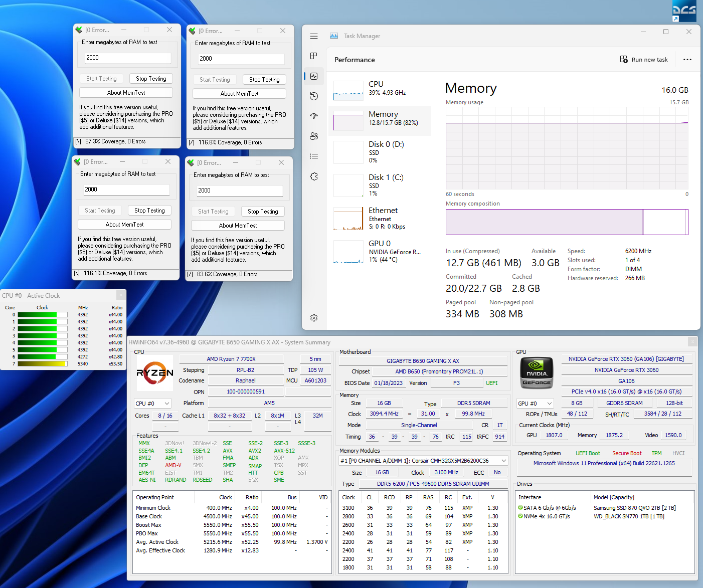Stop Testing in 97.3% coverage MemTest window

pyautogui.click(x=151, y=79)
